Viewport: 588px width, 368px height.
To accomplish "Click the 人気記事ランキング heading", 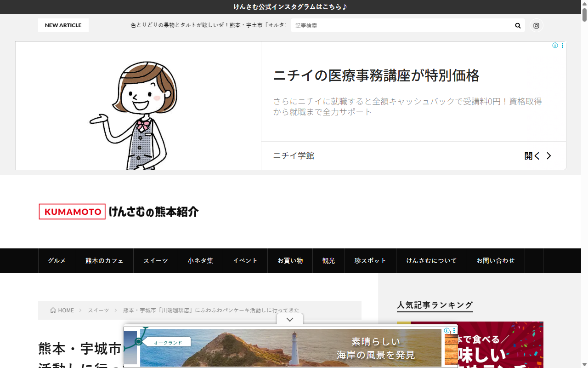I will 435,305.
